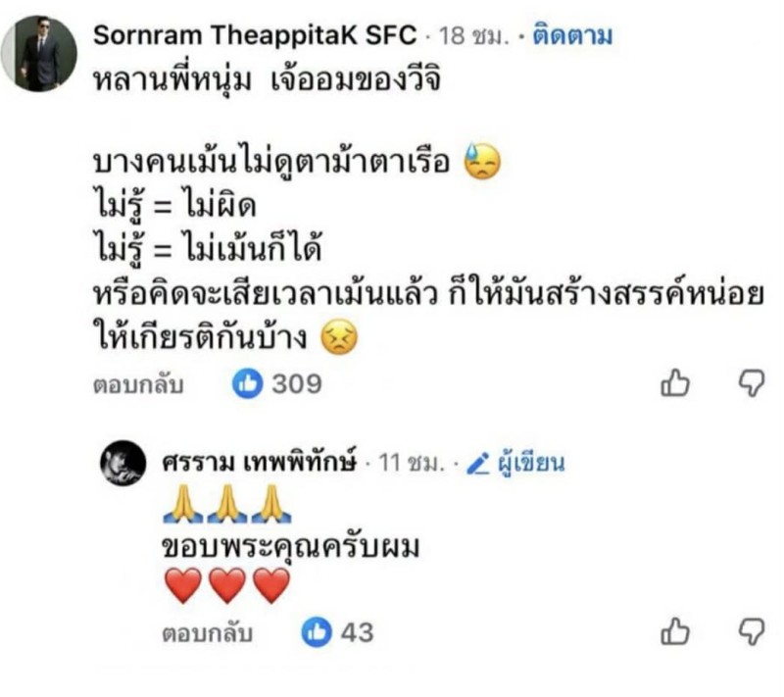View the 43 reactions count

pyautogui.click(x=357, y=633)
